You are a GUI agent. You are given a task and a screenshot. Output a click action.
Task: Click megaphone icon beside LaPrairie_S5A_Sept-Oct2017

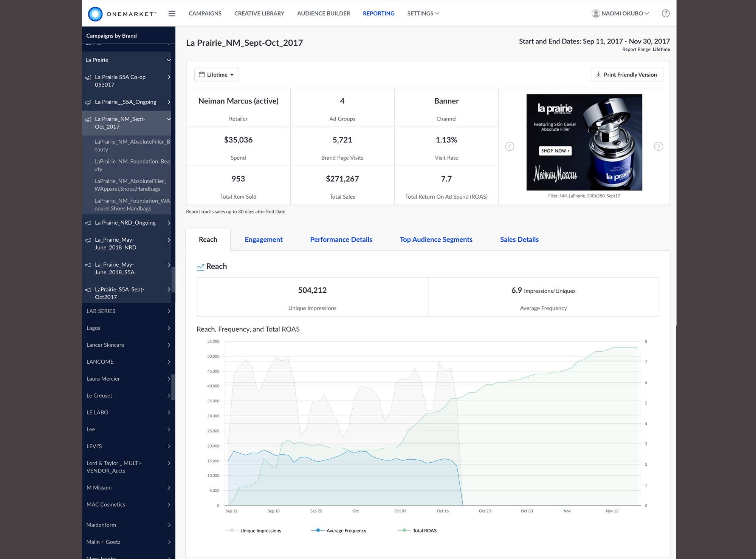tap(88, 290)
